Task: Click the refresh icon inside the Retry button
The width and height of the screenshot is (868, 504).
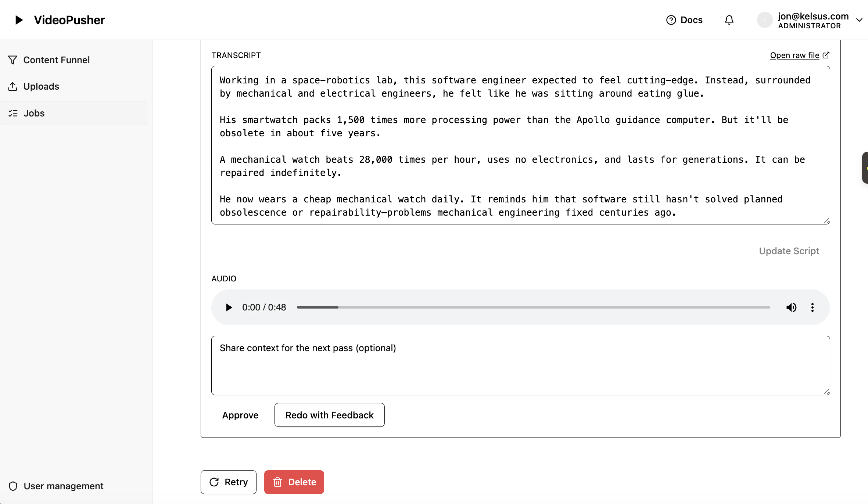Action: pyautogui.click(x=214, y=482)
